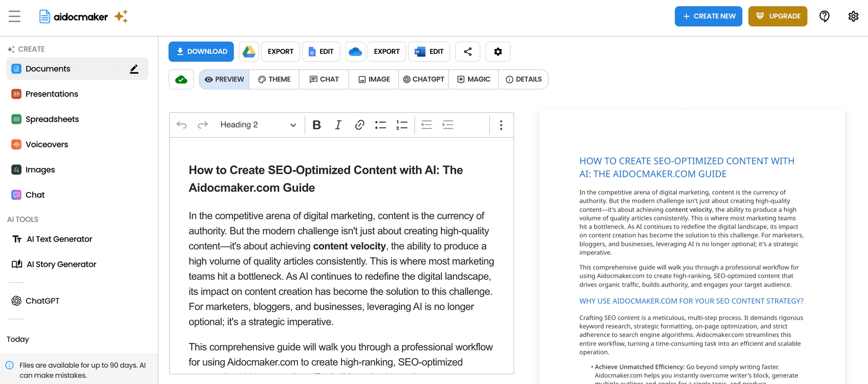Switch to the Image tab
868x384 pixels.
(374, 80)
